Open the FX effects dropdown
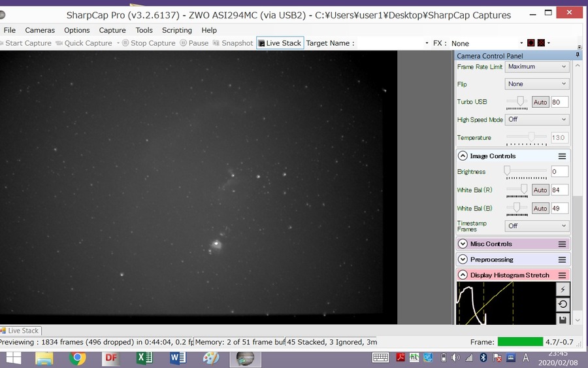The height and width of the screenshot is (368, 588). pyautogui.click(x=521, y=43)
